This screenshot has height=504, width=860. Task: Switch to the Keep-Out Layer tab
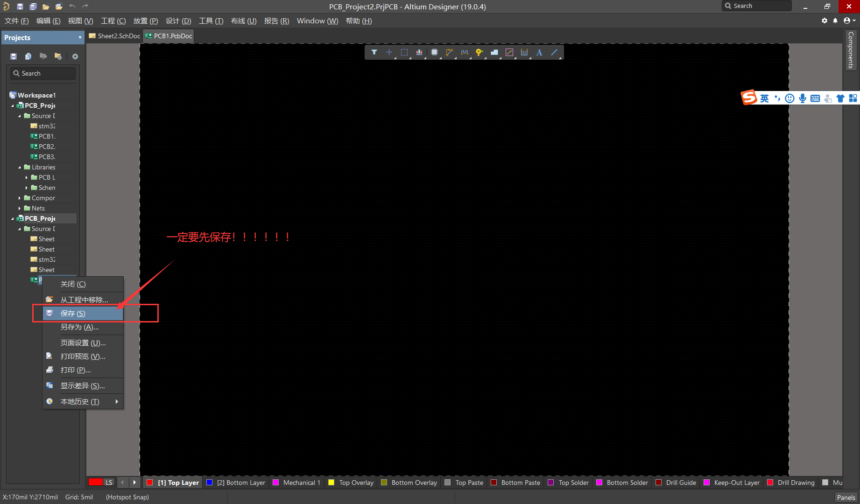pyautogui.click(x=732, y=483)
